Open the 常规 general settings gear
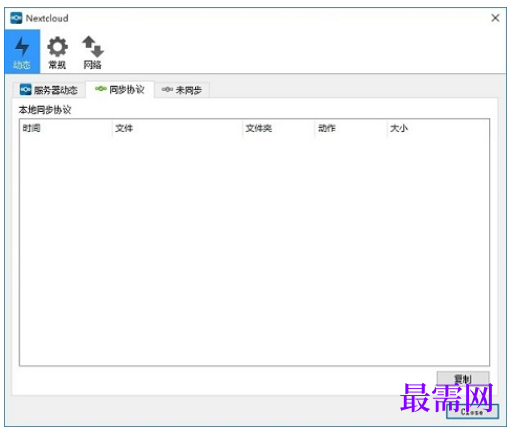512x429 pixels. [x=57, y=52]
